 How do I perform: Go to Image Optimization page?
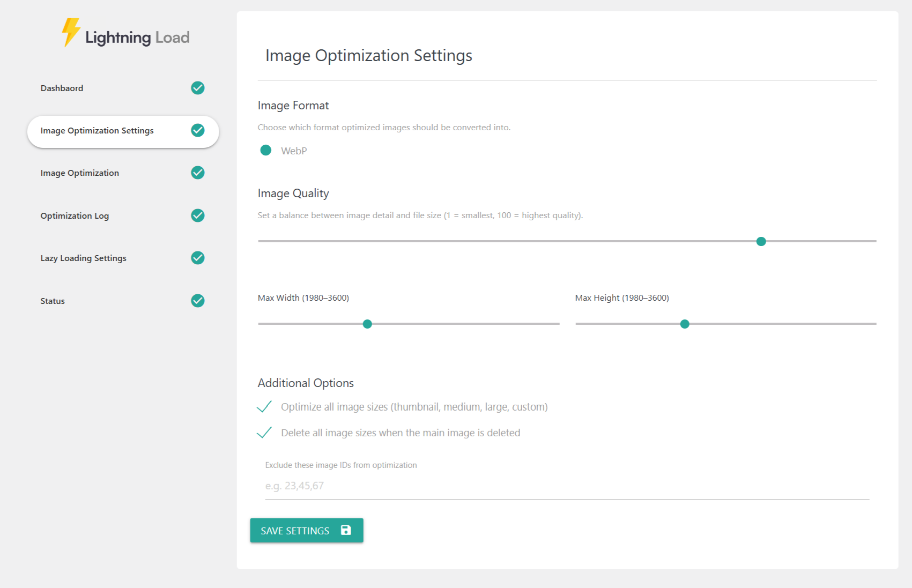80,173
